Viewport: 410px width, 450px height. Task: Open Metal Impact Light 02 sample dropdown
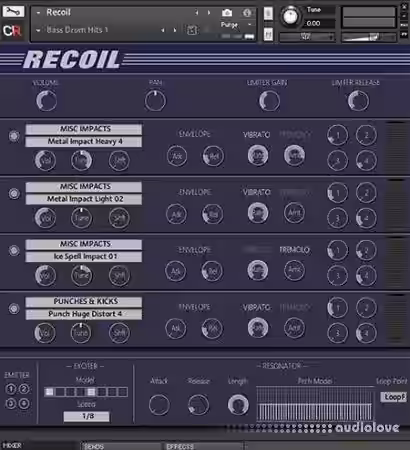(x=84, y=199)
